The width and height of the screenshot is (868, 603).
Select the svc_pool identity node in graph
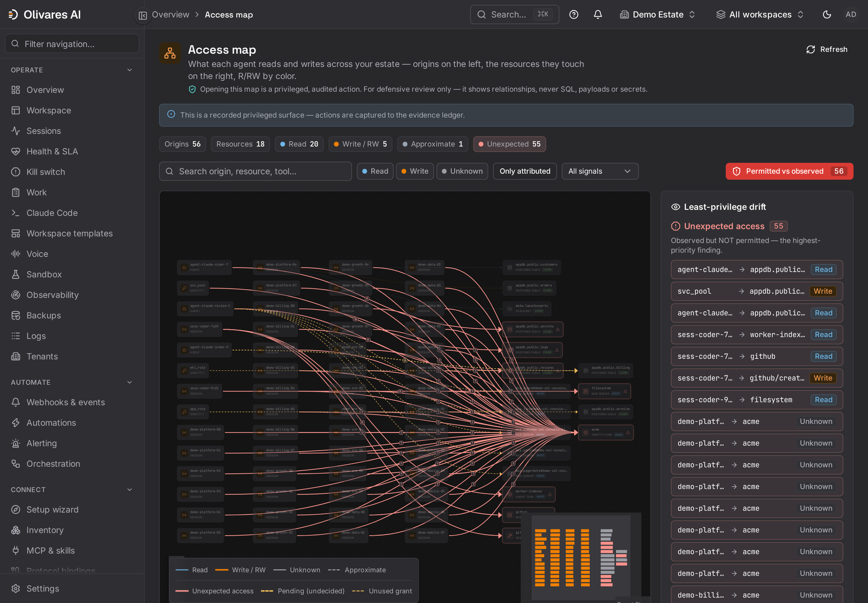tap(193, 288)
